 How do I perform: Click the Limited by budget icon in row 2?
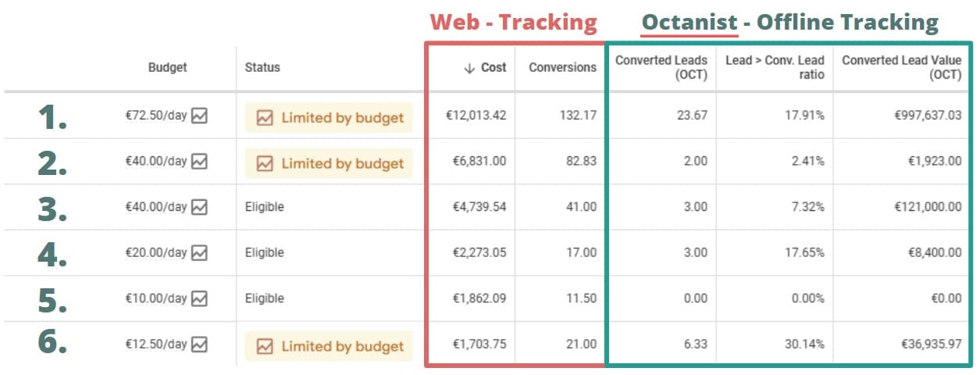(x=265, y=163)
